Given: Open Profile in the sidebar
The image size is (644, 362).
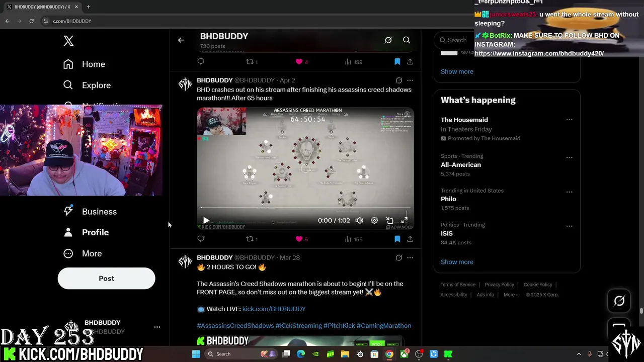Looking at the screenshot, I should 86,232.
